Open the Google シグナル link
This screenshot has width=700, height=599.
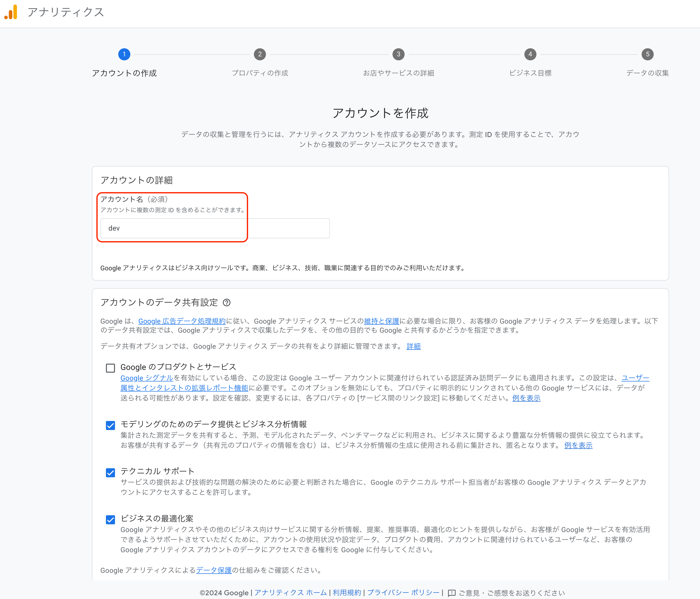(147, 378)
